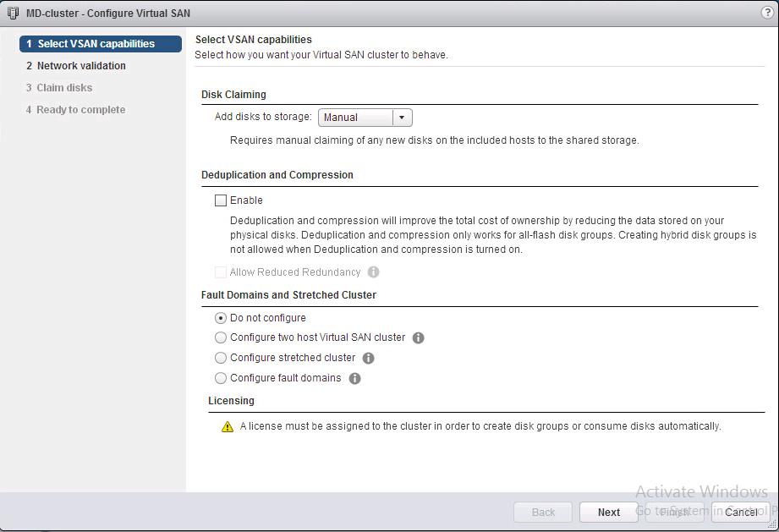Enable Deduplication and Compression checkbox
The image size is (779, 532).
(221, 200)
